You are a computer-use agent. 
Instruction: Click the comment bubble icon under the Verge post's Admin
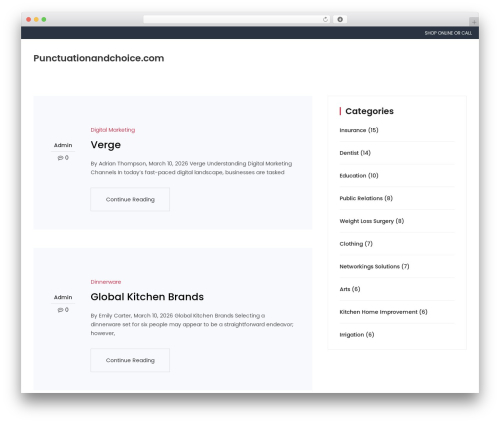click(x=60, y=158)
